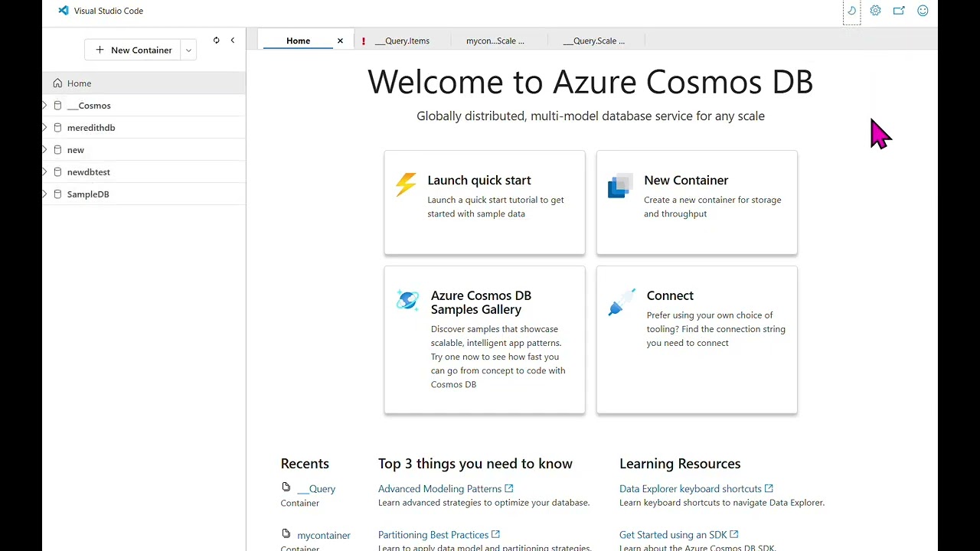This screenshot has width=980, height=551.
Task: Collapse the sidebar using the left chevron
Action: click(233, 41)
